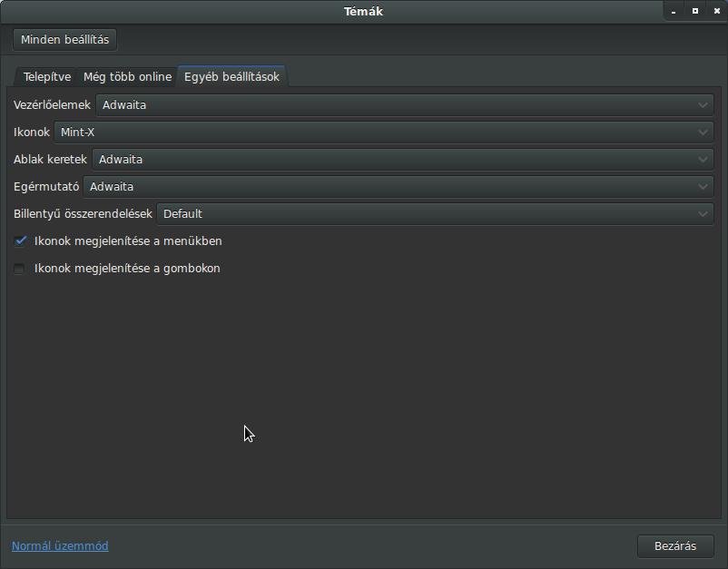Switch to the Telepítve tab
728x569 pixels.
[47, 76]
